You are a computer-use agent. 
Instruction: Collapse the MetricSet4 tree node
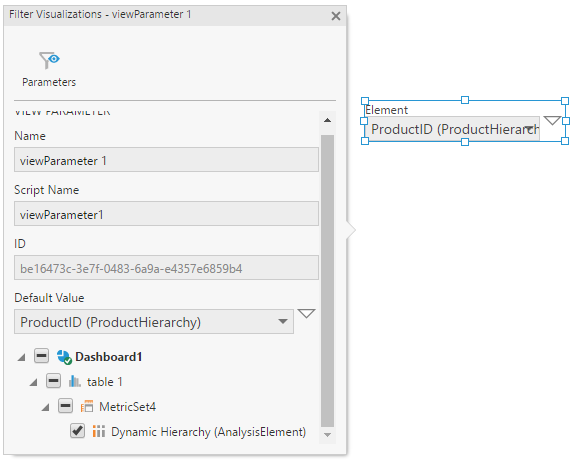(45, 407)
